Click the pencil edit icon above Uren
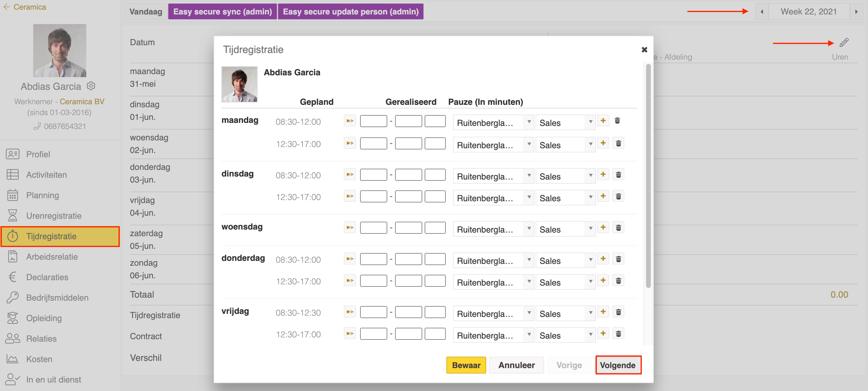The image size is (868, 391). point(844,42)
